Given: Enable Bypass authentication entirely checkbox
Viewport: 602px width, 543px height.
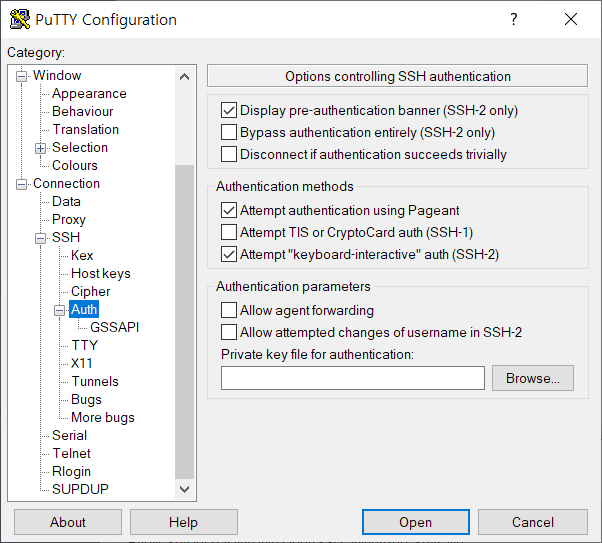Looking at the screenshot, I should pos(228,132).
